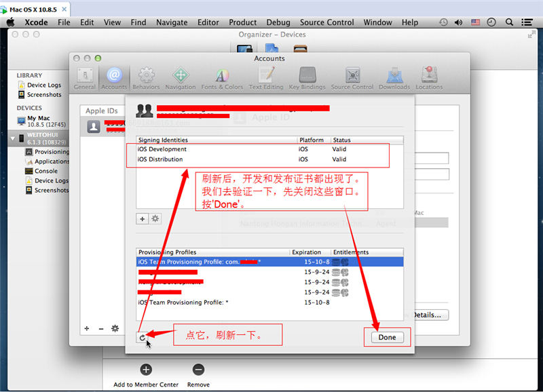Open the Behaviors preferences pane
Image resolution: width=543 pixels, height=392 pixels.
pyautogui.click(x=146, y=79)
